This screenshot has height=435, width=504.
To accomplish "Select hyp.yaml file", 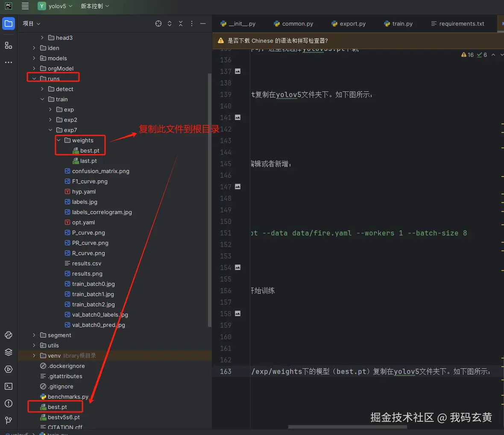I will tap(80, 191).
